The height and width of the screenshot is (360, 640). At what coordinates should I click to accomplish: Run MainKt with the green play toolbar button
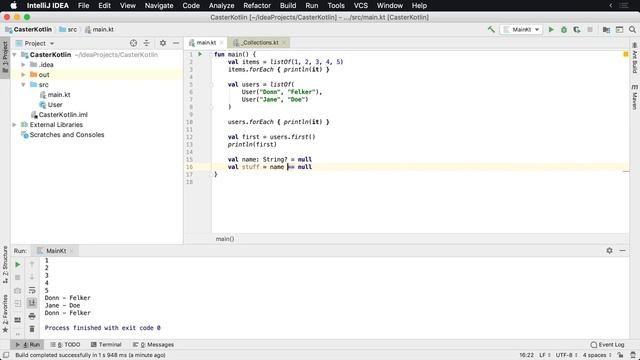tap(551, 29)
